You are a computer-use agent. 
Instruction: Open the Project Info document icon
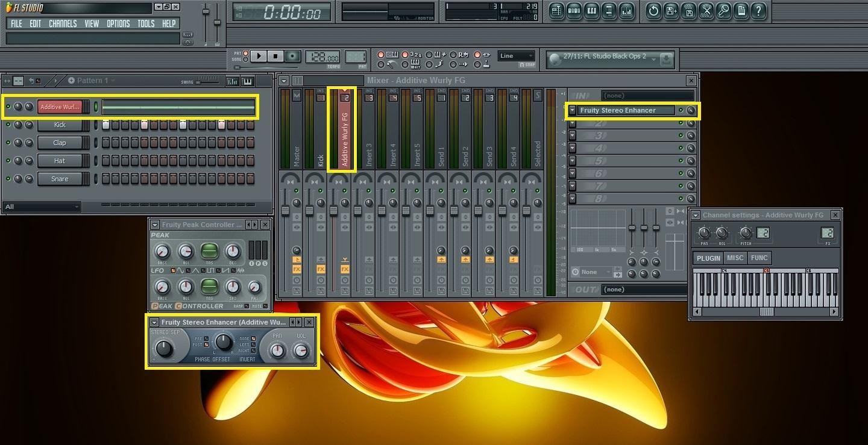(x=741, y=11)
